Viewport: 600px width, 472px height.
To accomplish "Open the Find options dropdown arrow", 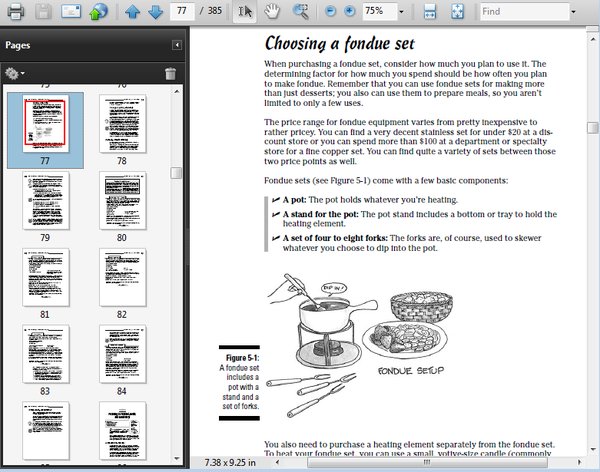I will click(x=573, y=12).
